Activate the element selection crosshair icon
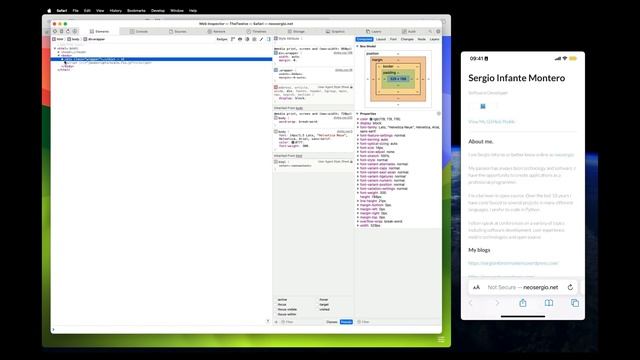640x360 pixels. point(75,31)
